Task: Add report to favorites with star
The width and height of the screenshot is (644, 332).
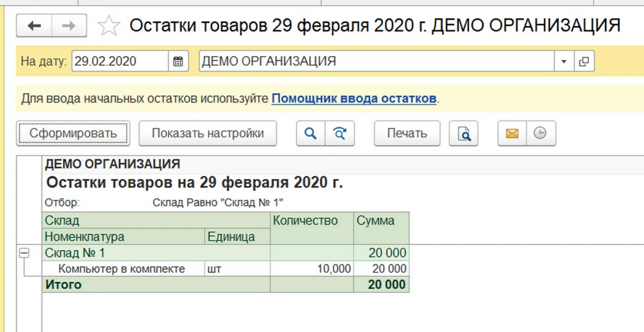Action: coord(109,26)
